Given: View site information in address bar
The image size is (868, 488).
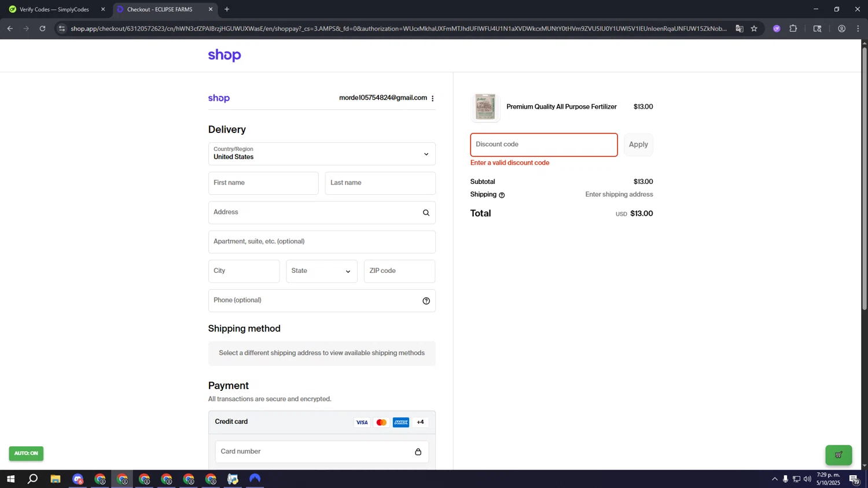Looking at the screenshot, I should point(62,28).
